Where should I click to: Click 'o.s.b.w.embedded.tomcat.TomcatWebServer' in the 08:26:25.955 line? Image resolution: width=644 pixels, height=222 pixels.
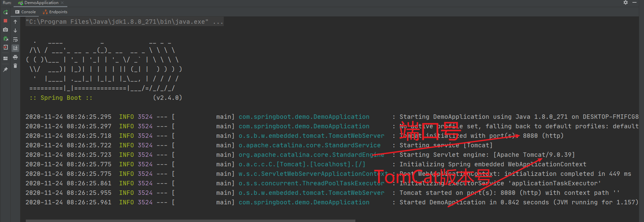click(x=311, y=193)
